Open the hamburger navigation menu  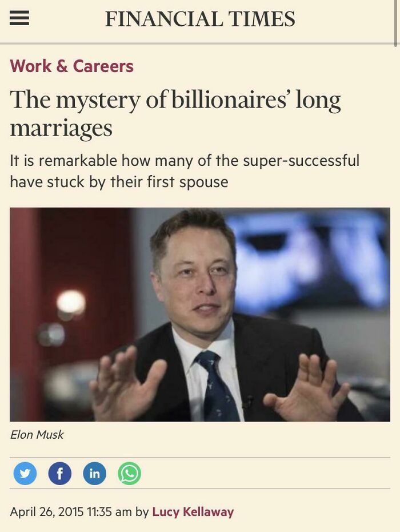point(19,17)
